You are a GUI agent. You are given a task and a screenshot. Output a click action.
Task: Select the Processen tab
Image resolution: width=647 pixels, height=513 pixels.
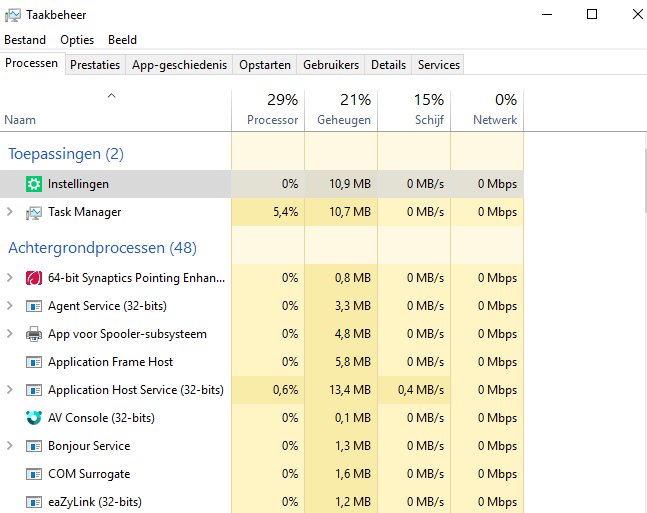[x=32, y=63]
